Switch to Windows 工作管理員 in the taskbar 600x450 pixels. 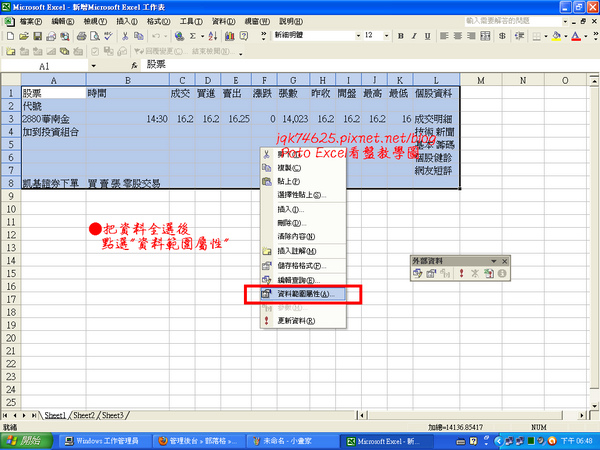103,441
